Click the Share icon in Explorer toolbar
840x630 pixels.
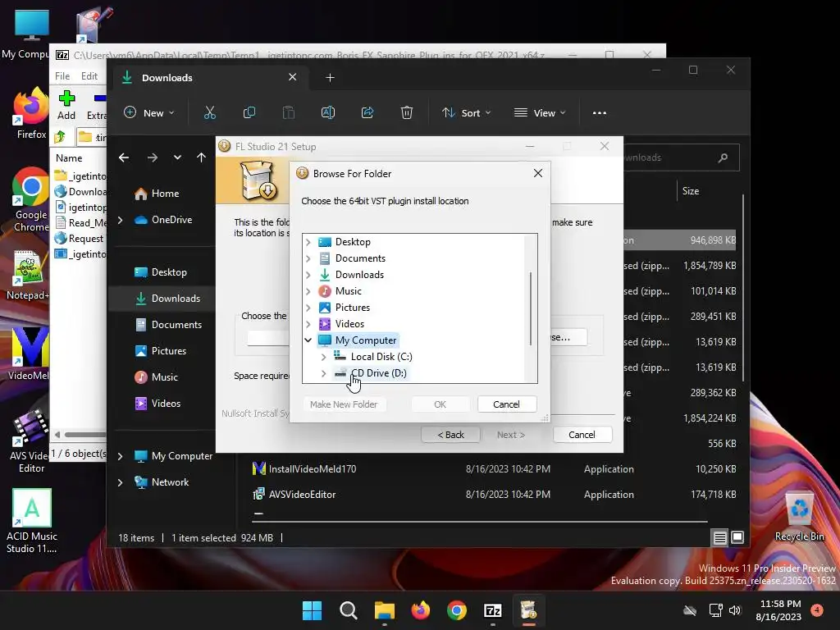(367, 112)
